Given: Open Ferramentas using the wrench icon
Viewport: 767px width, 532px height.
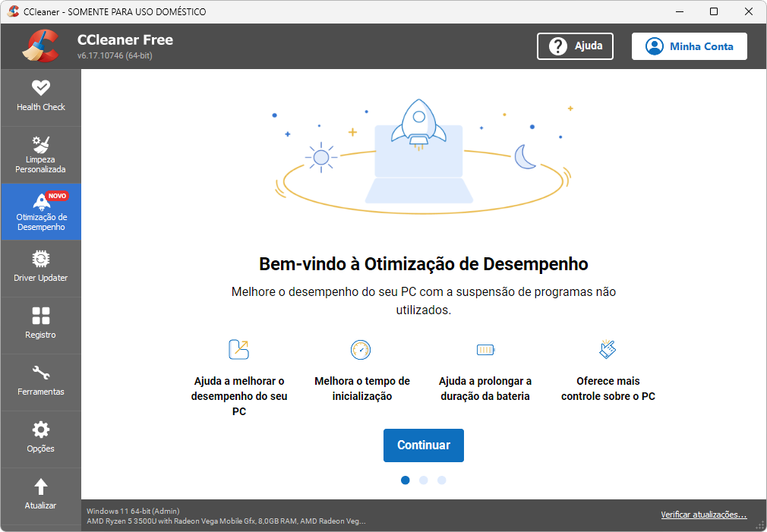Looking at the screenshot, I should coord(40,373).
